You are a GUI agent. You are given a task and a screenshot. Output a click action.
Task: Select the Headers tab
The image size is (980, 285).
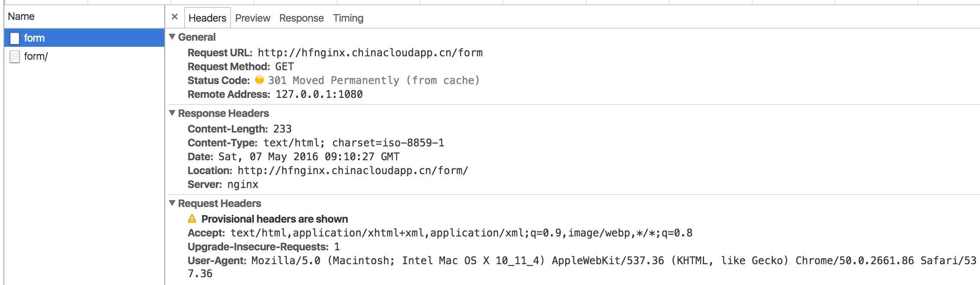(x=207, y=18)
